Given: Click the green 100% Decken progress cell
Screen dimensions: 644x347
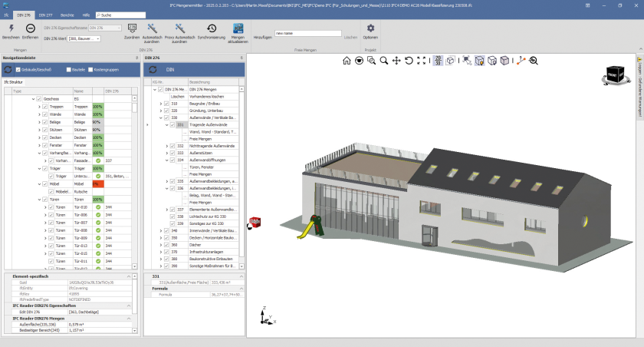Looking at the screenshot, I should coord(98,137).
